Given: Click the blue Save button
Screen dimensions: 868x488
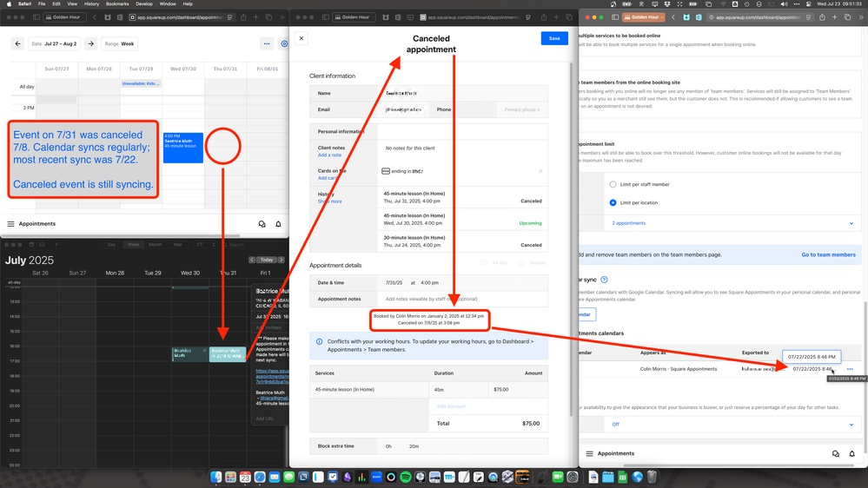Looking at the screenshot, I should coord(553,38).
